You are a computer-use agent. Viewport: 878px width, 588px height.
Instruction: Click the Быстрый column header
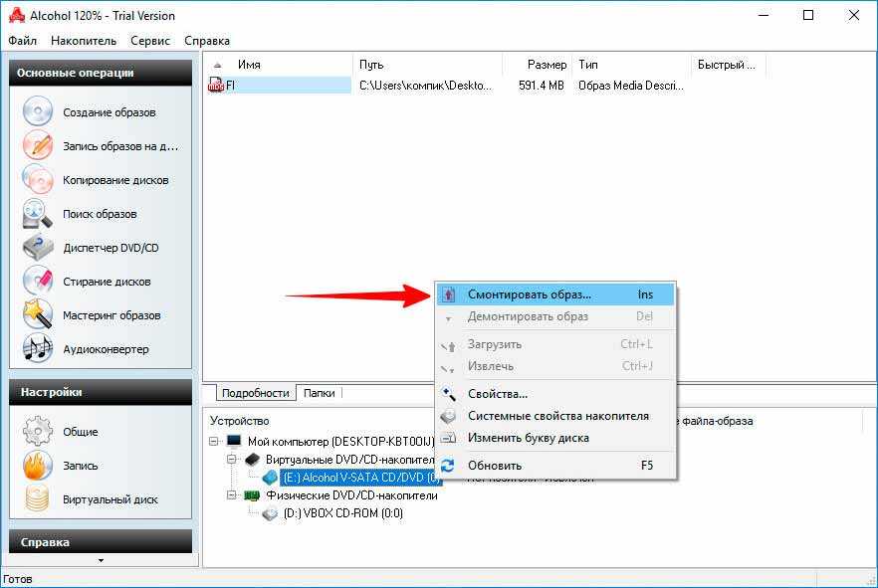(728, 65)
